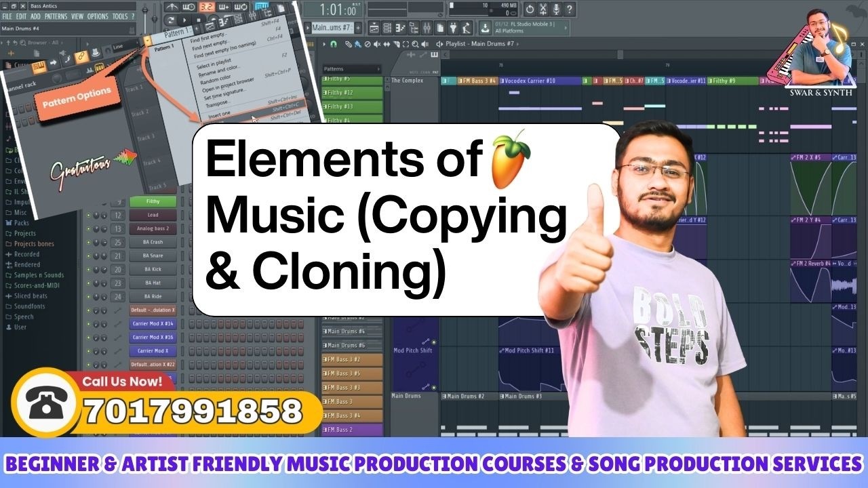Select the Zoom magnifier tool in the playlist
The height and width of the screenshot is (488, 868).
coord(415,44)
